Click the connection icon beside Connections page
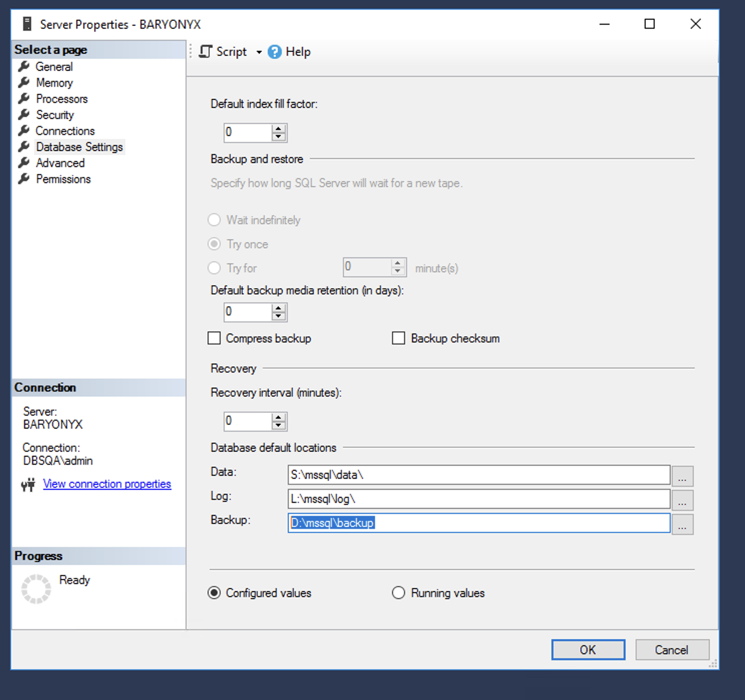 [x=24, y=130]
